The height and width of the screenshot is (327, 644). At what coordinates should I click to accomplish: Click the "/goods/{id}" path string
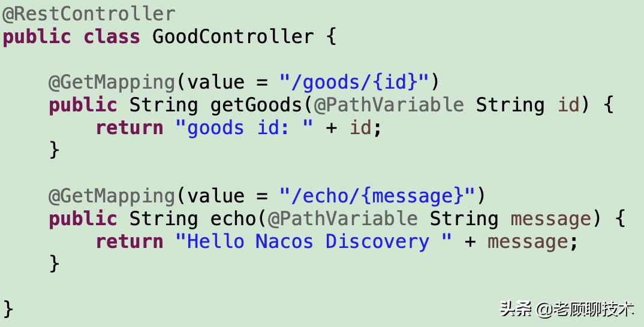(x=354, y=81)
